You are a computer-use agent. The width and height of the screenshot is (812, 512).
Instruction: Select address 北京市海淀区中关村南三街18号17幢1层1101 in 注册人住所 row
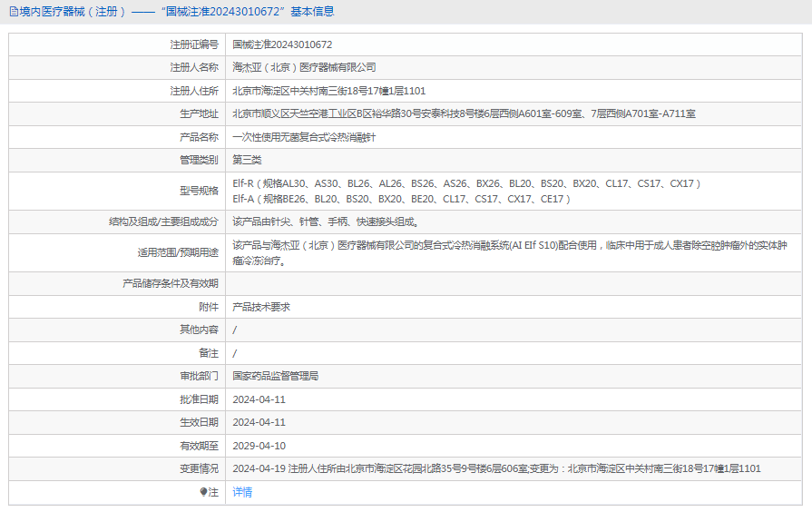tap(328, 91)
